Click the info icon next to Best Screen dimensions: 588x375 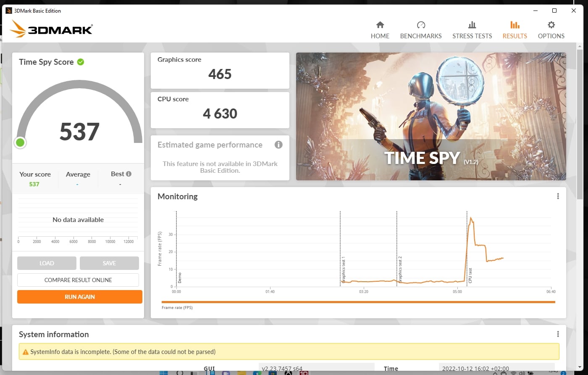(x=129, y=174)
